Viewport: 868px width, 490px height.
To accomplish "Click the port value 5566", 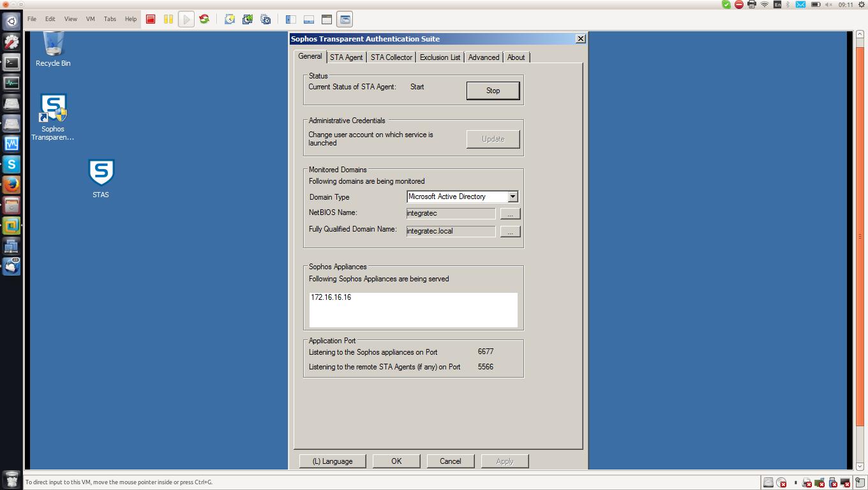I will (x=486, y=367).
